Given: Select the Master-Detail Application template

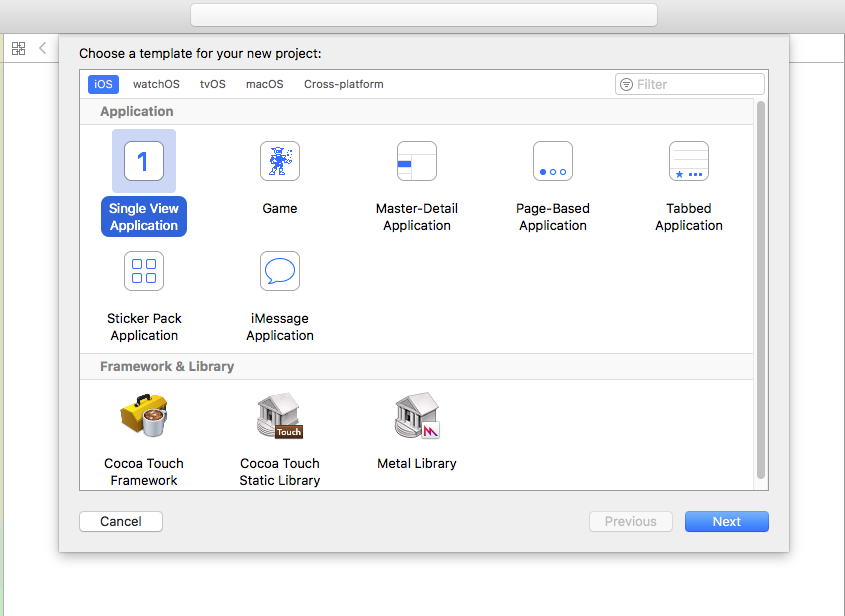Looking at the screenshot, I should [417, 161].
